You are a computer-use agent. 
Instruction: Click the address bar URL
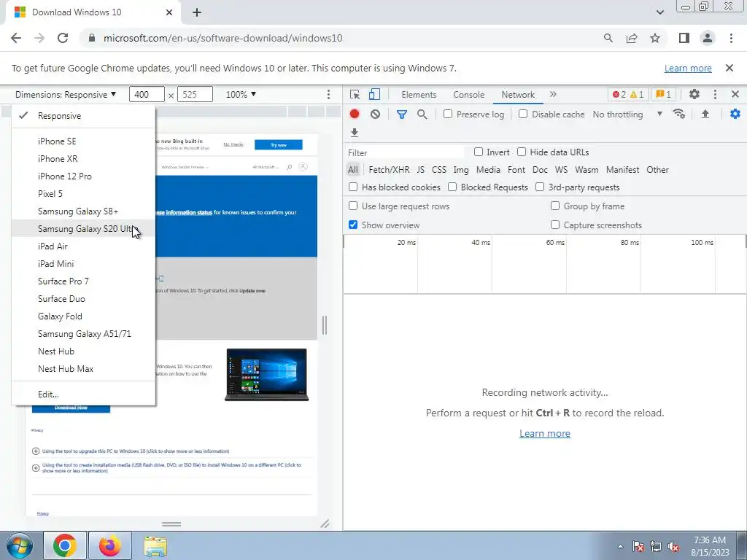coord(223,38)
